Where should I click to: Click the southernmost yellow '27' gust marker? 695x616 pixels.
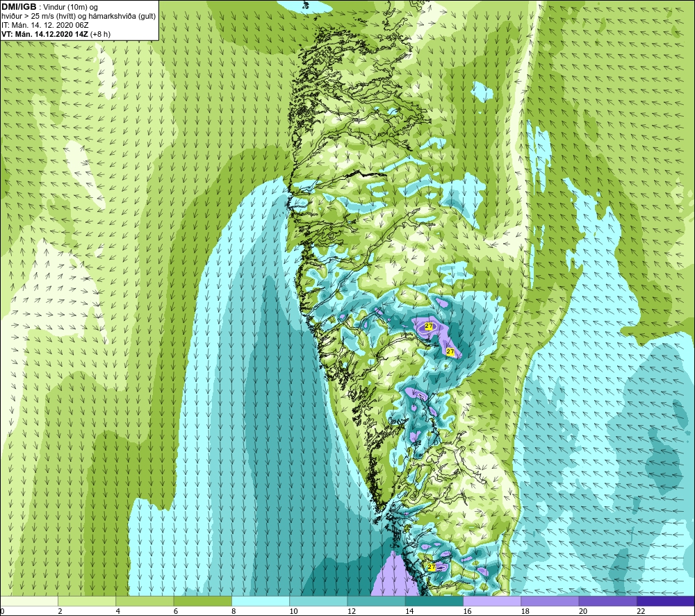[432, 567]
